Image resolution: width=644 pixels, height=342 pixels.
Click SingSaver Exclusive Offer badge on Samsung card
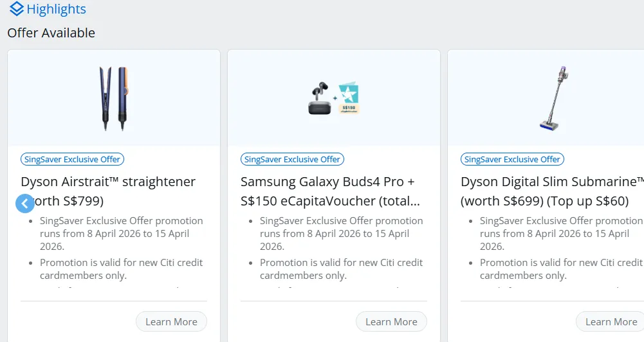(292, 159)
